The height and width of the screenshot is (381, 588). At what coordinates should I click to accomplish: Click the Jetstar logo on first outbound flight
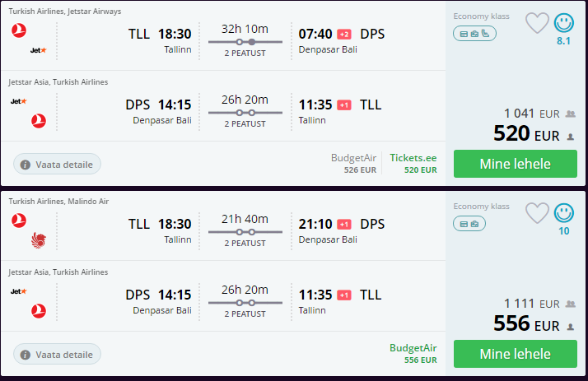[x=38, y=50]
